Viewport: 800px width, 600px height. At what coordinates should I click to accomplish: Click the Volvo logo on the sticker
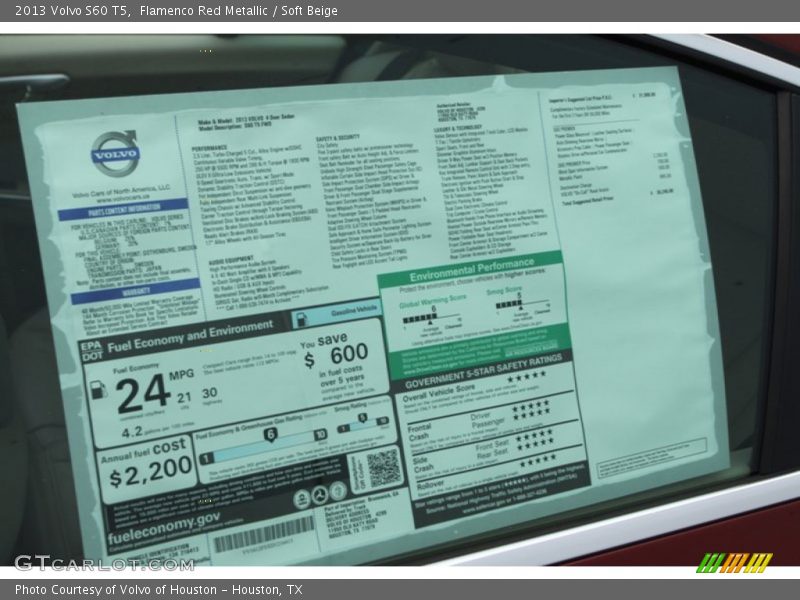[x=115, y=153]
